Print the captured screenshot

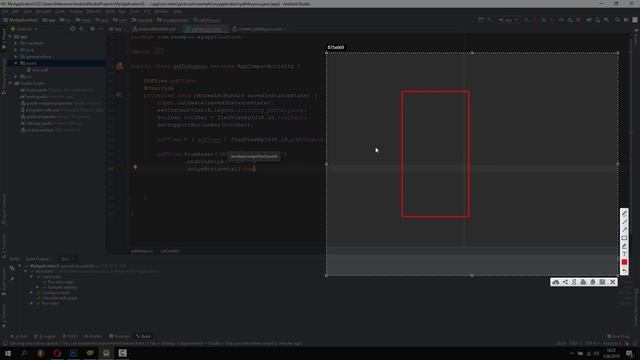pyautogui.click(x=583, y=282)
